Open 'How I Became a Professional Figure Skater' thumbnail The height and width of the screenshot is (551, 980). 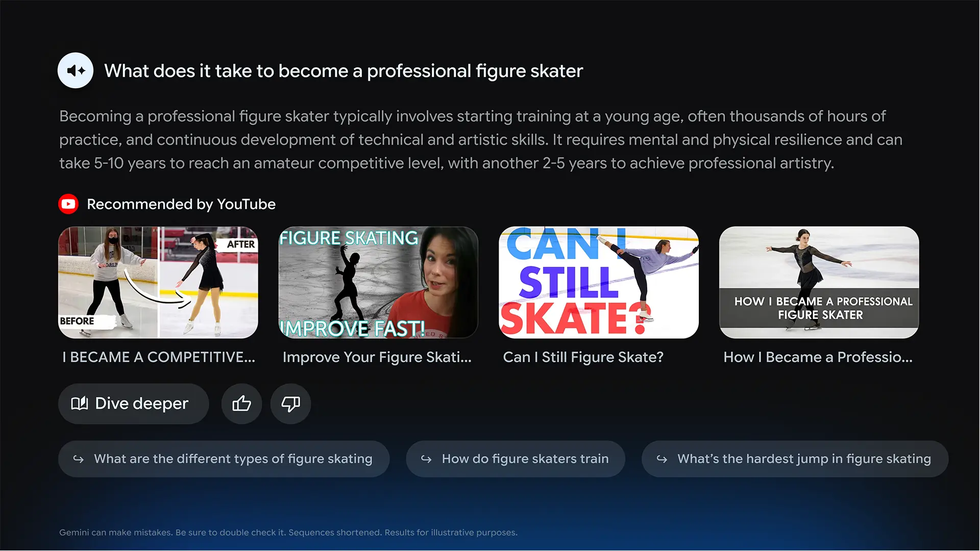(x=819, y=282)
